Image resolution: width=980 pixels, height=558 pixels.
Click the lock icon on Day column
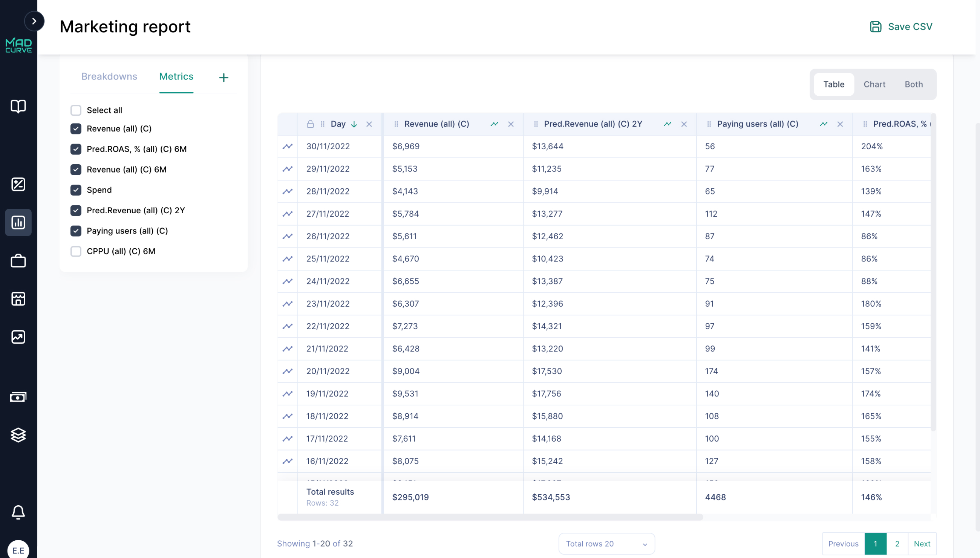coord(310,124)
